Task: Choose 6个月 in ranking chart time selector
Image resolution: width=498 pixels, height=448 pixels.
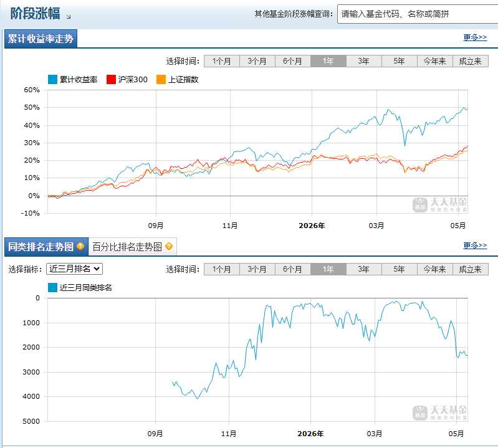Action: coord(292,269)
